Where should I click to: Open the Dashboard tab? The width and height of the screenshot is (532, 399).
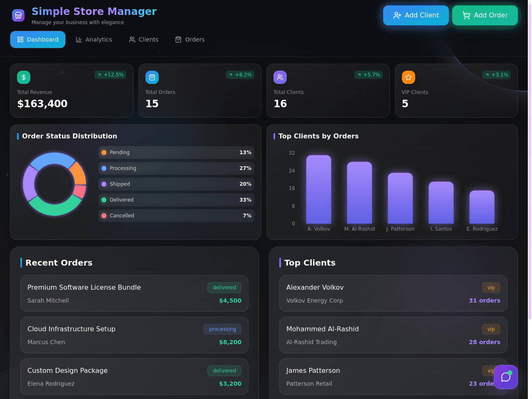38,39
